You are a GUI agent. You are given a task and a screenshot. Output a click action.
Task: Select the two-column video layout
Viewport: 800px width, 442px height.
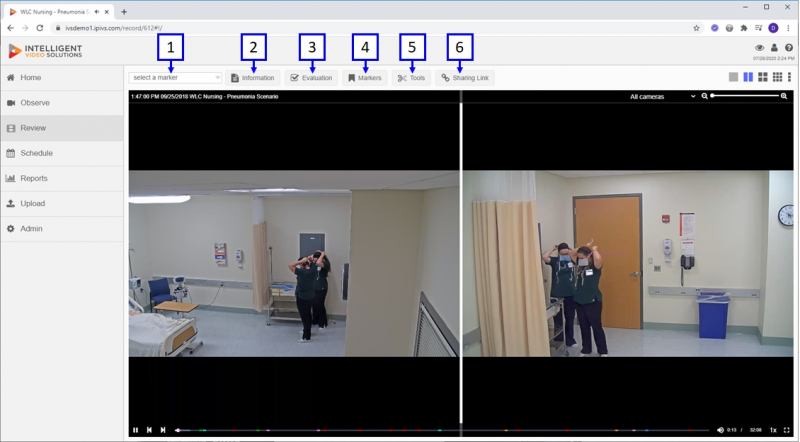tap(748, 77)
